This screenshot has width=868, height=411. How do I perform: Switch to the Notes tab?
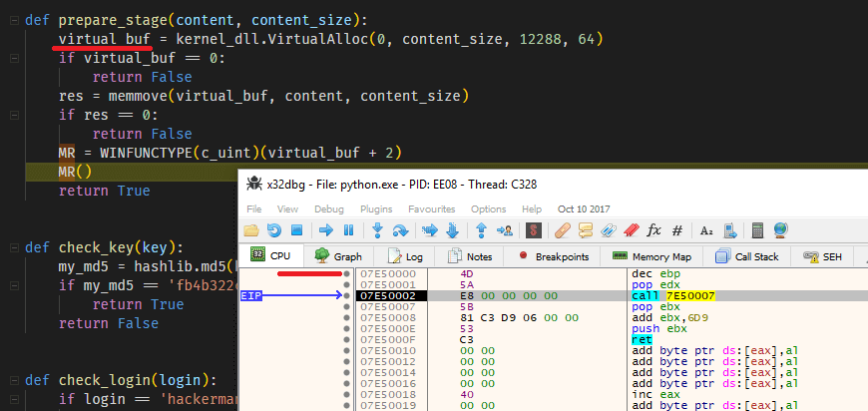tap(470, 256)
